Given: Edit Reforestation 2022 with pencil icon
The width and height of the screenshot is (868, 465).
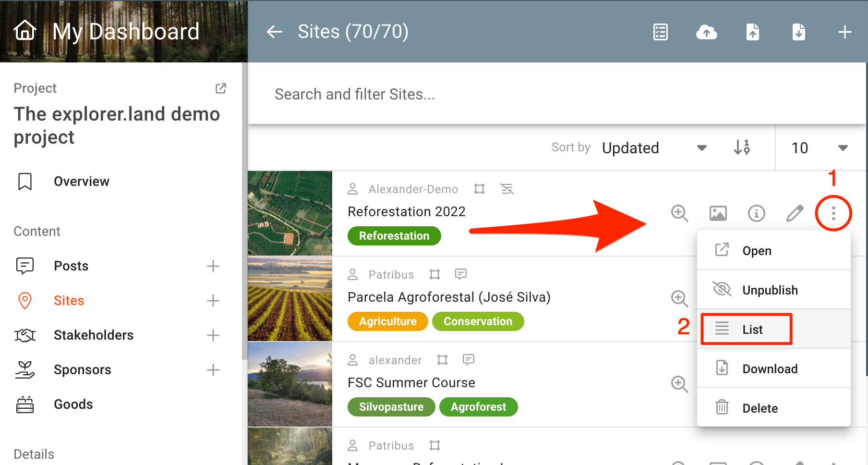Looking at the screenshot, I should (795, 213).
